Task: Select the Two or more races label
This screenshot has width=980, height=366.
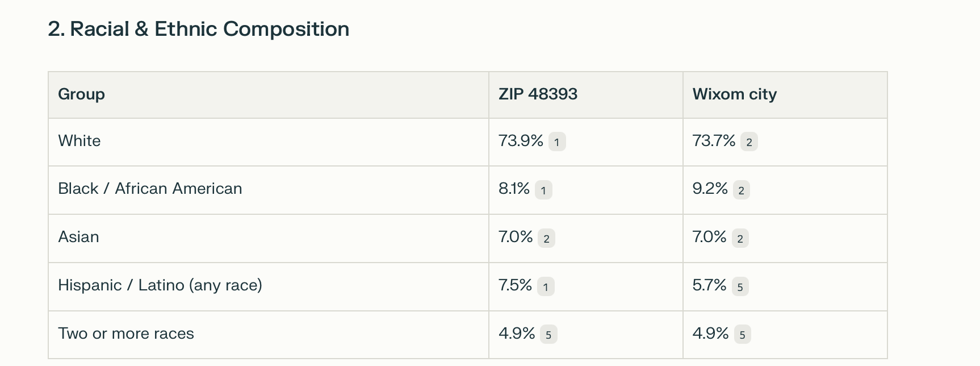Action: (x=126, y=334)
